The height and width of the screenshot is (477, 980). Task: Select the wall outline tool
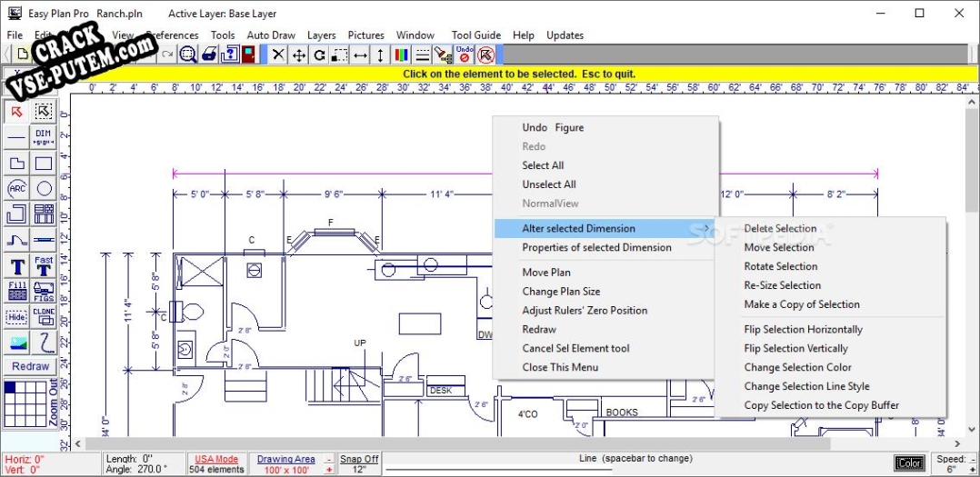tap(17, 214)
